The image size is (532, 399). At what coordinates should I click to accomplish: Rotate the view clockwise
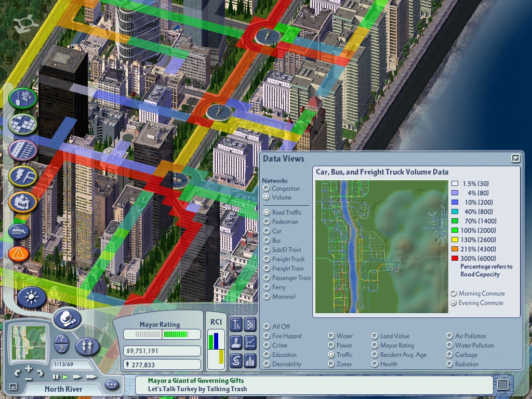(x=40, y=373)
